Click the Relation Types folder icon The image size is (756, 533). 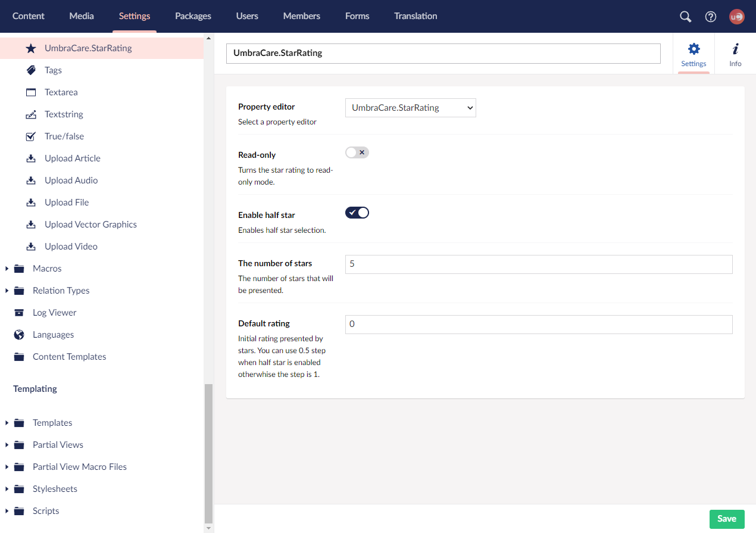20,291
